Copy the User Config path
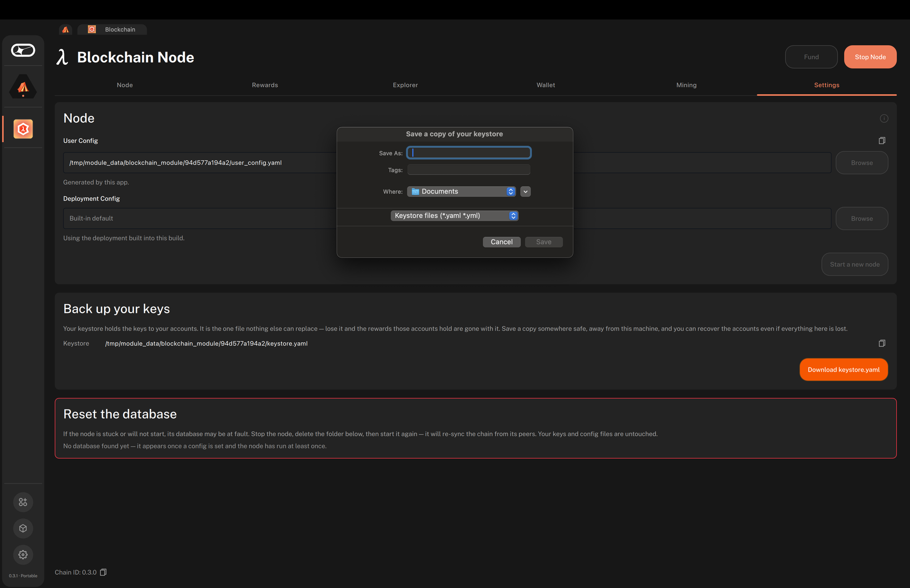Screen dimensions: 910x588 coord(882,141)
